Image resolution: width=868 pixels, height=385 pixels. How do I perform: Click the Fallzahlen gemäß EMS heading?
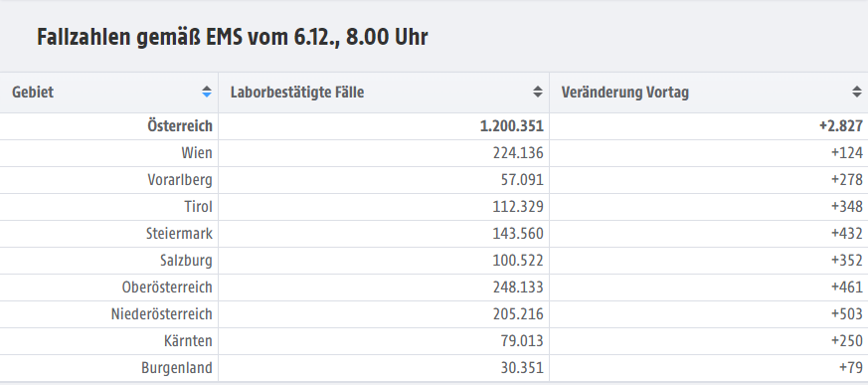(x=232, y=37)
